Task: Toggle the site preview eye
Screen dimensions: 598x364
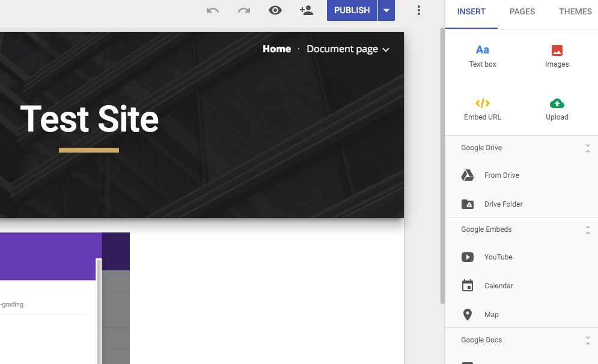Action: [x=275, y=10]
